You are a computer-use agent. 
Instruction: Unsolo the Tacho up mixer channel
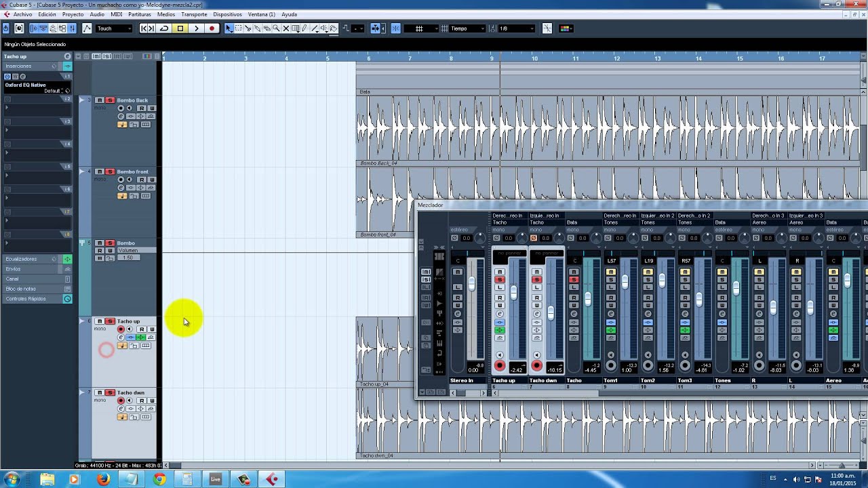pyautogui.click(x=500, y=279)
